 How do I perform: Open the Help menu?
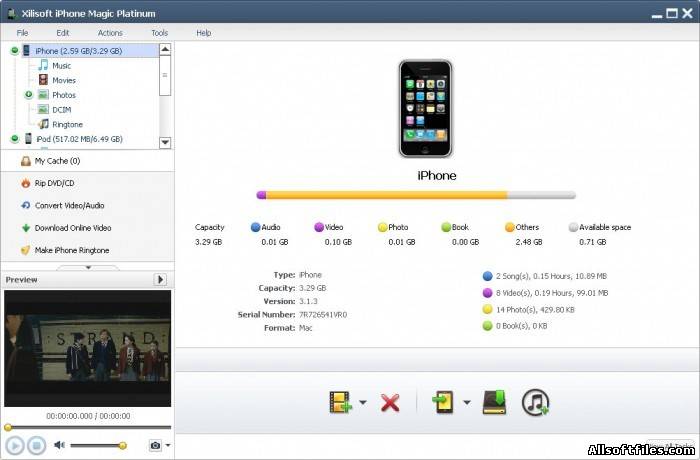204,33
